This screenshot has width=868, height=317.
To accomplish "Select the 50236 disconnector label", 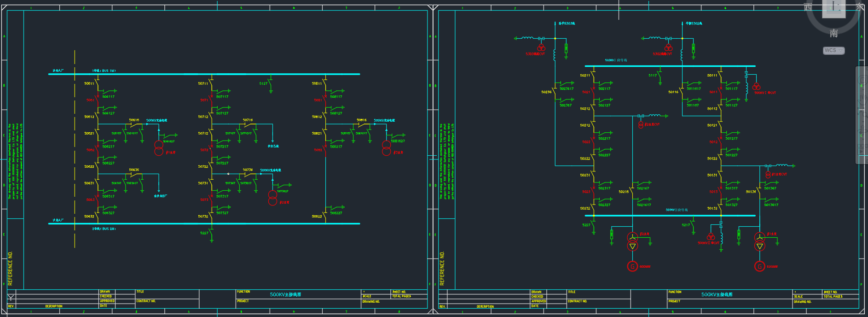I will coord(546,92).
